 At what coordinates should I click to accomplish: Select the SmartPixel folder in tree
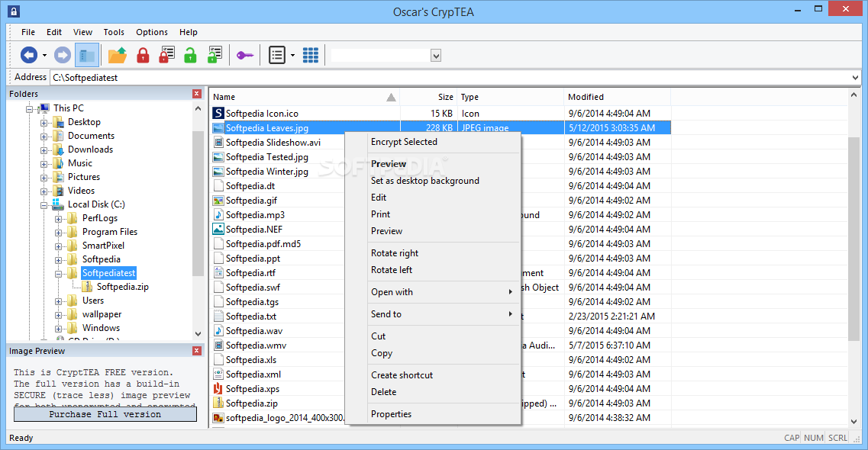(x=103, y=246)
